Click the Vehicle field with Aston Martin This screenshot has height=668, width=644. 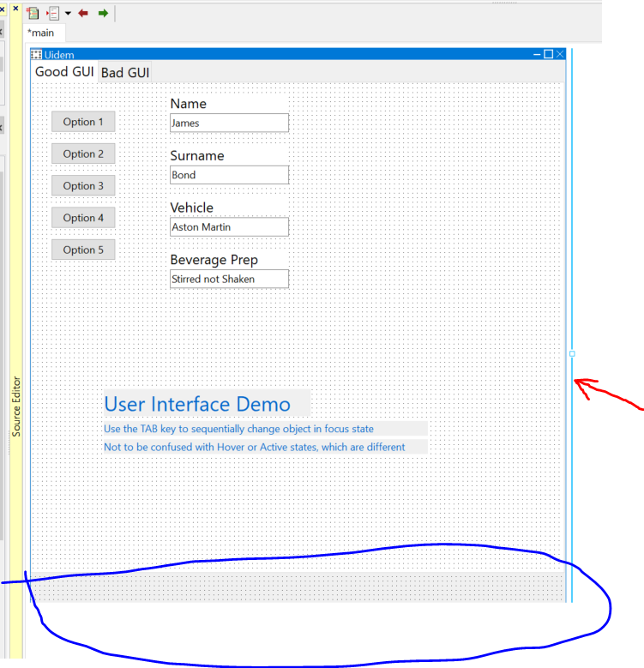click(x=229, y=227)
